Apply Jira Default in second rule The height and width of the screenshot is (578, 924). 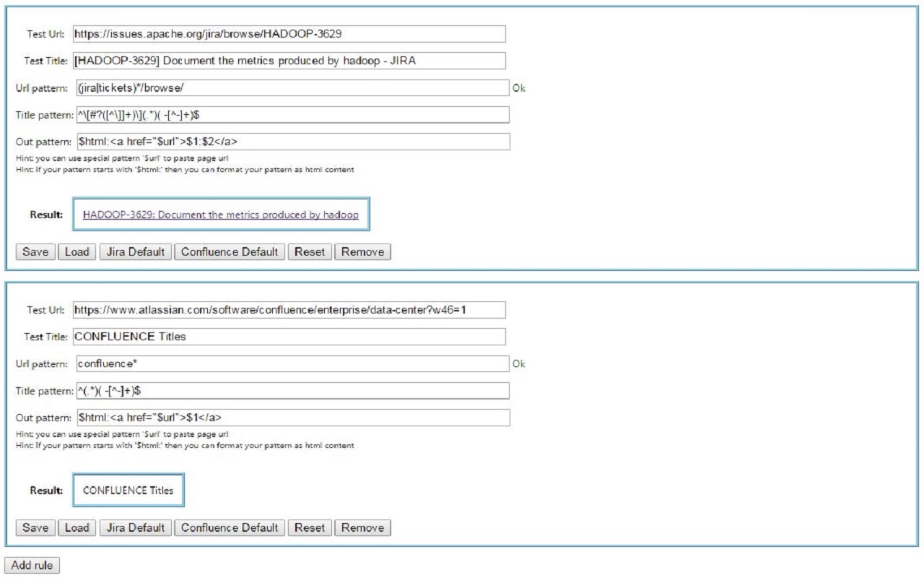coord(135,527)
